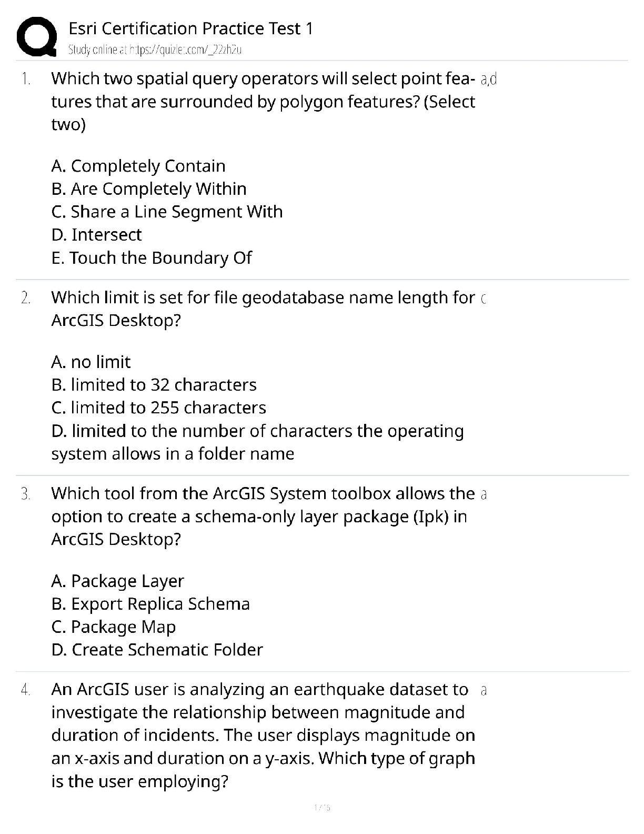The width and height of the screenshot is (644, 834).
Task: Select answer C. Share a Line Segment With
Action: click(x=167, y=212)
